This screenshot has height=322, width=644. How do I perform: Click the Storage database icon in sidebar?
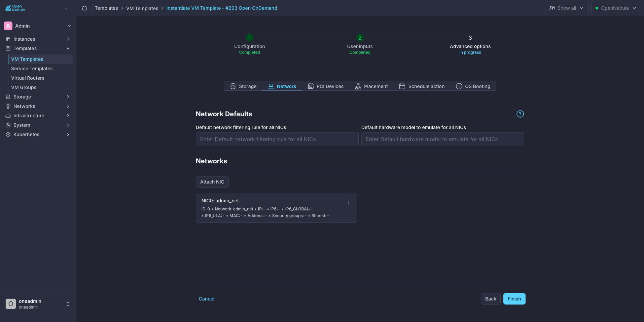[x=8, y=97]
